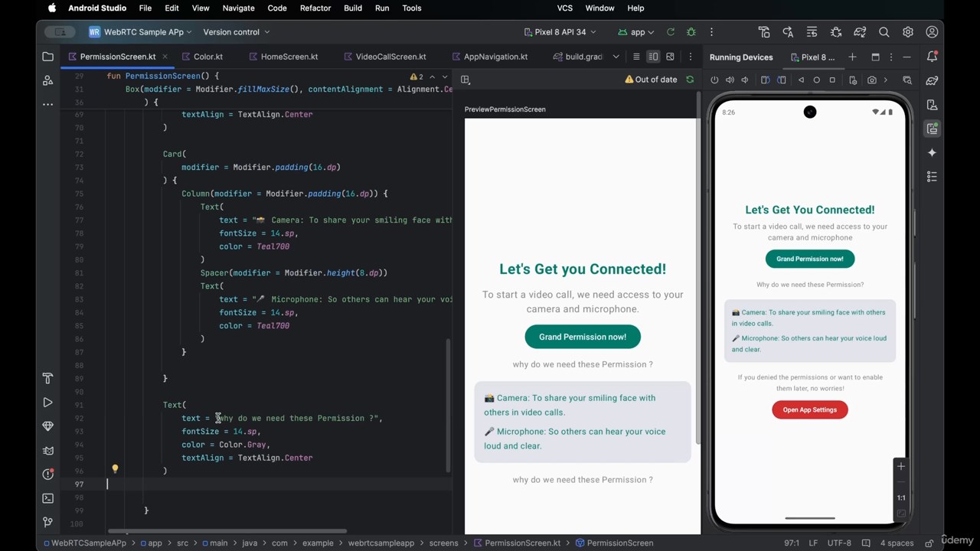980x551 pixels.
Task: Show hidden editor tabs chevron
Action: click(616, 57)
